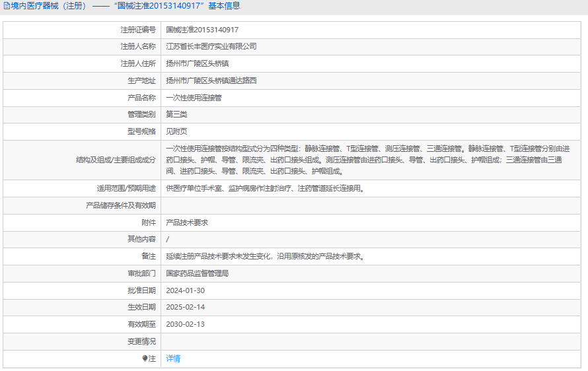Click the 结构及组成/主要组成成分 label

(116, 160)
